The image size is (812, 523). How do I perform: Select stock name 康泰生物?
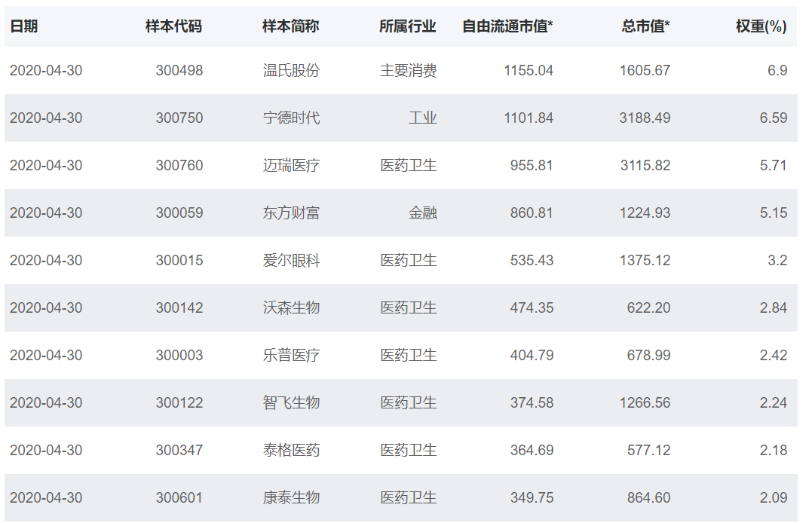(x=291, y=498)
